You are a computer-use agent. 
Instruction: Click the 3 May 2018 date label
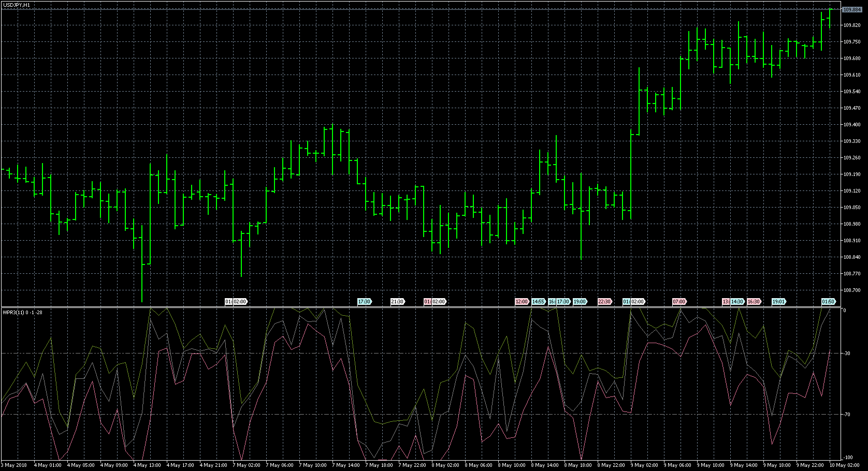pyautogui.click(x=15, y=465)
